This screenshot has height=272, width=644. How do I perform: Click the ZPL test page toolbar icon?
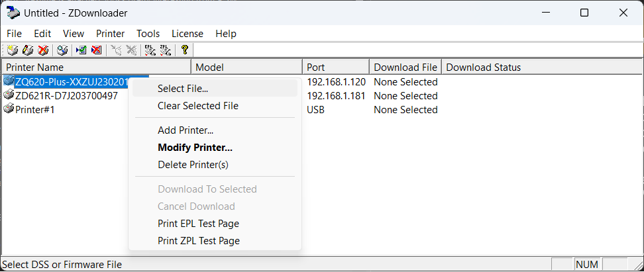[165, 50]
